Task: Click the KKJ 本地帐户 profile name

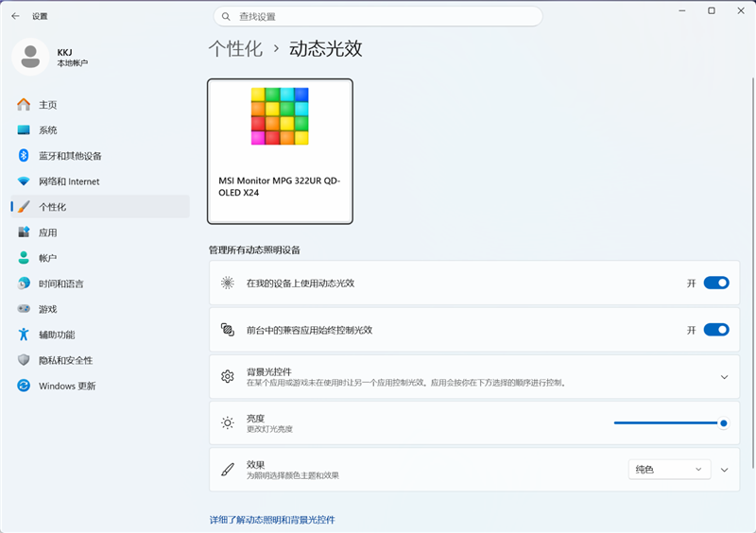Action: (73, 57)
